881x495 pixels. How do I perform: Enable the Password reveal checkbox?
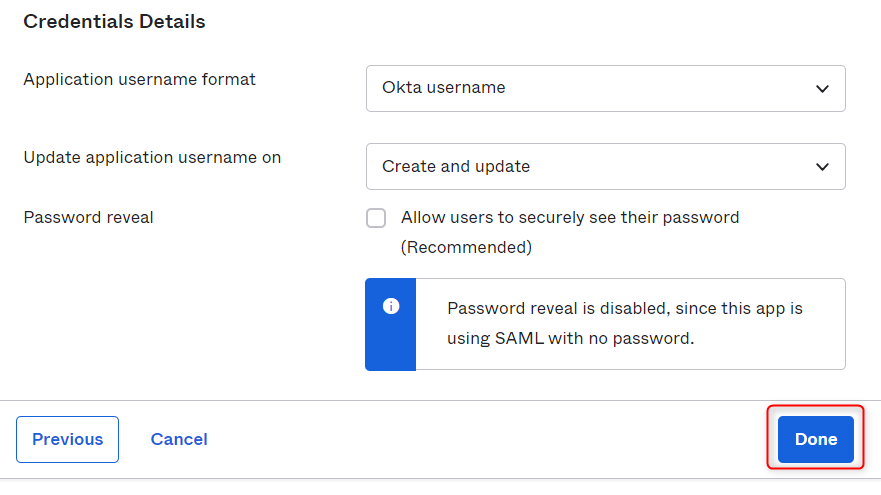click(x=376, y=218)
